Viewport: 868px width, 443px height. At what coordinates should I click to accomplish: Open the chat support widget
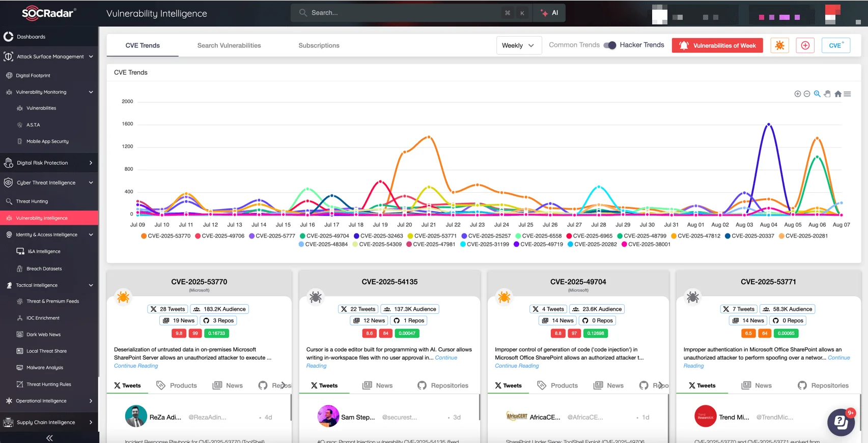pos(841,422)
